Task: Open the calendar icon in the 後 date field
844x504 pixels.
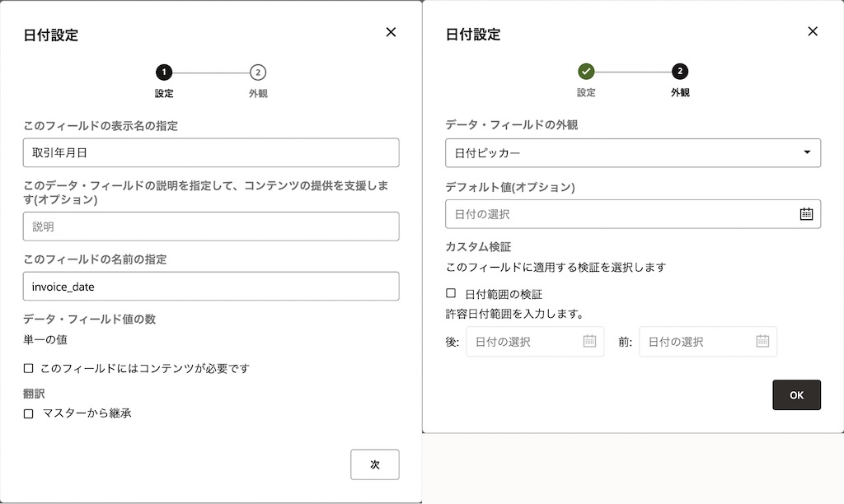Action: [x=591, y=341]
